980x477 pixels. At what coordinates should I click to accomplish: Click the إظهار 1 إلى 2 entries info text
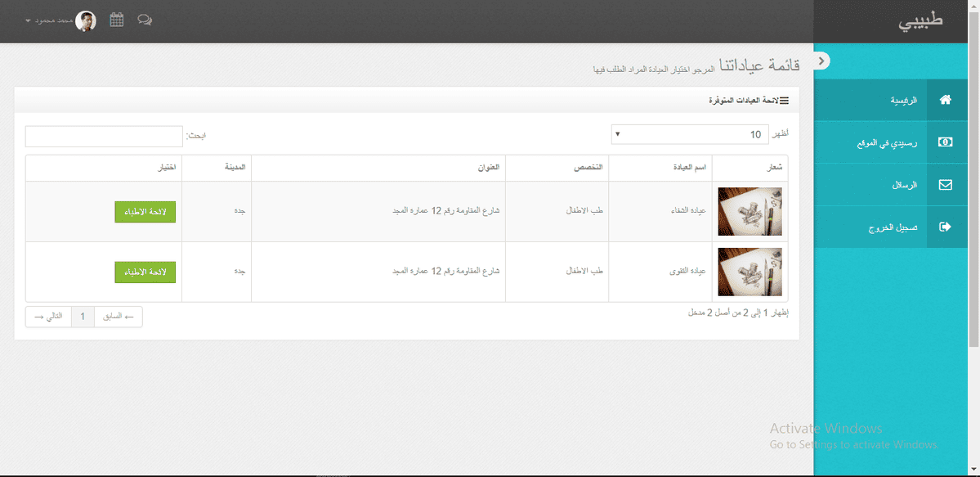738,313
